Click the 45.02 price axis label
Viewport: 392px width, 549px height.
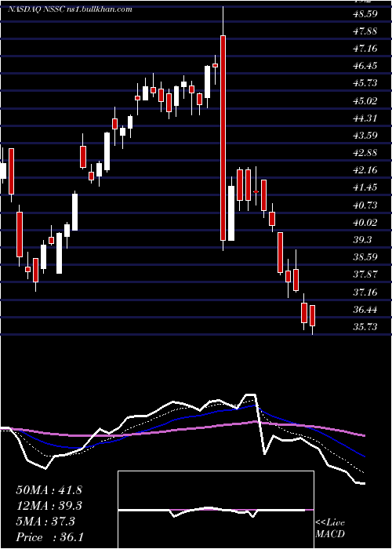tap(365, 101)
